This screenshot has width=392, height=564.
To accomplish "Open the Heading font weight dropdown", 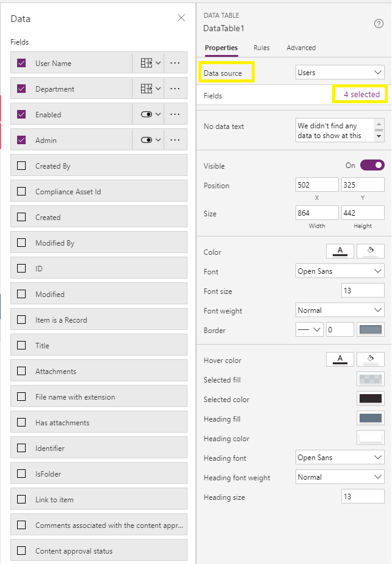I will [340, 477].
